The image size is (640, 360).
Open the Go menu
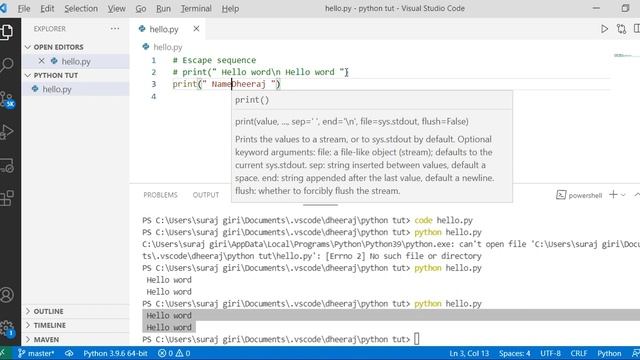tap(141, 9)
